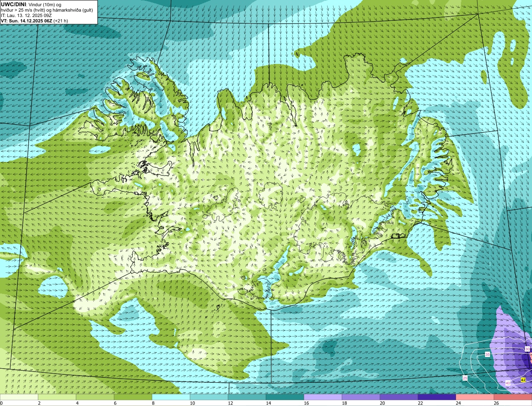Click the legend tick label "16"
Viewport: 532px width, 406px height.
306,403
